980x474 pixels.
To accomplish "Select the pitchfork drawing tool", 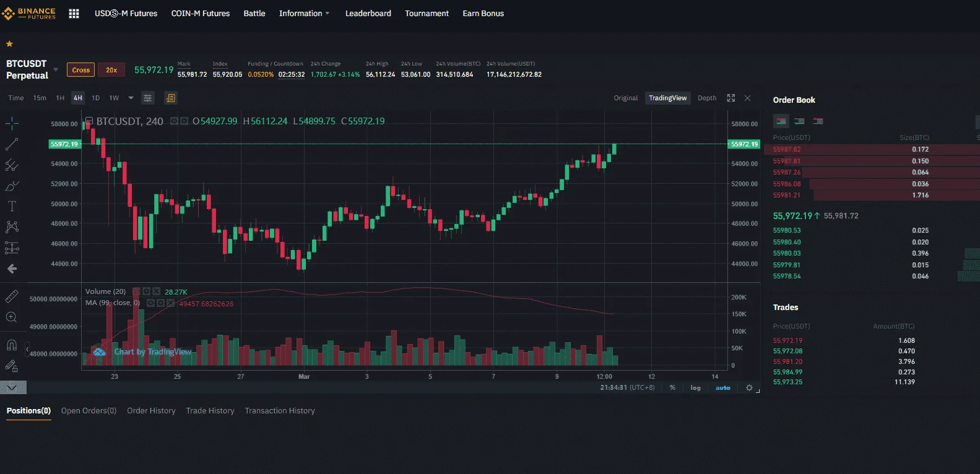I will pos(12,165).
